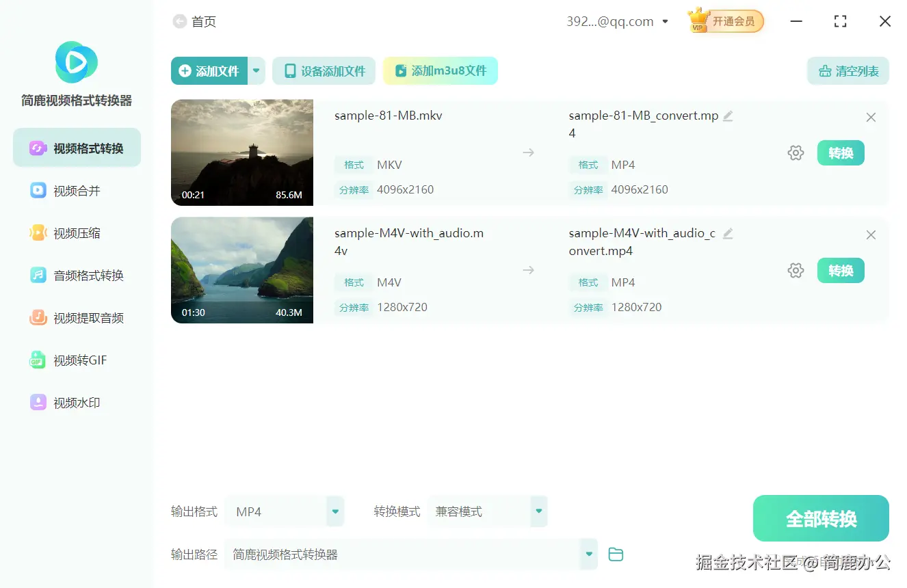This screenshot has width=907, height=588.
Task: Click the back arrow next to 首页
Action: [178, 21]
